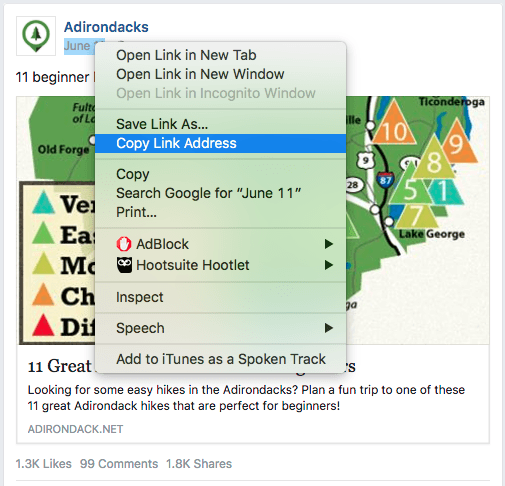Click the Interstate 87 shield icon
This screenshot has width=505, height=486.
click(386, 180)
